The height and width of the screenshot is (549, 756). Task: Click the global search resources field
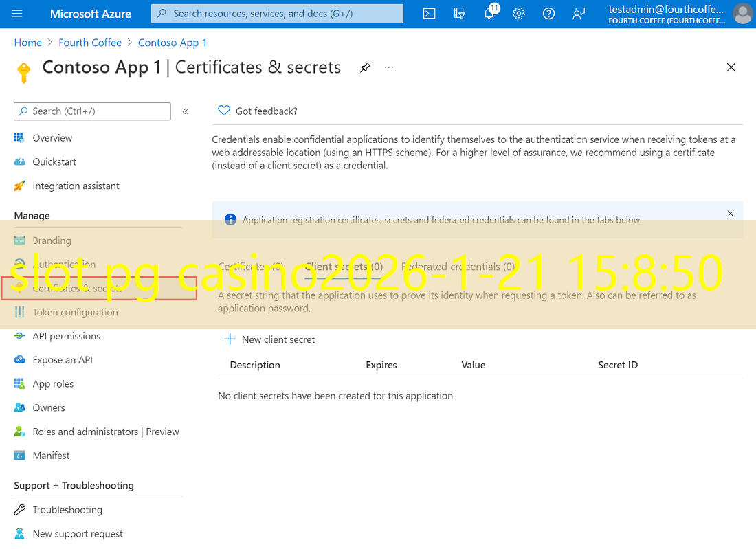277,14
